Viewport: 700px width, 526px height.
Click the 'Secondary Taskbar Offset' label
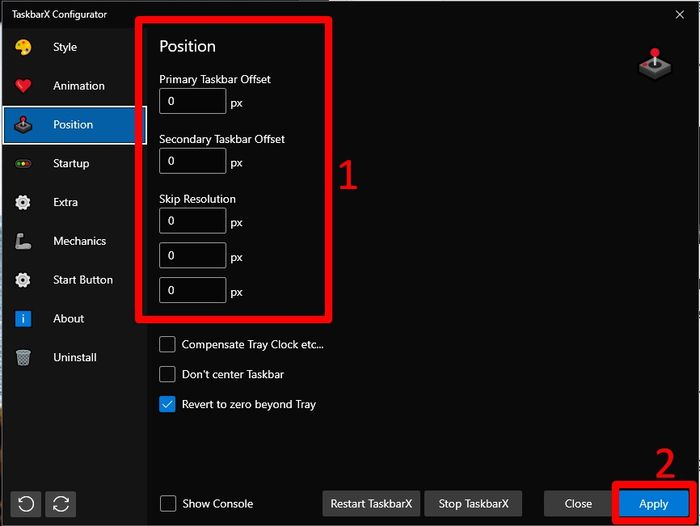click(222, 139)
